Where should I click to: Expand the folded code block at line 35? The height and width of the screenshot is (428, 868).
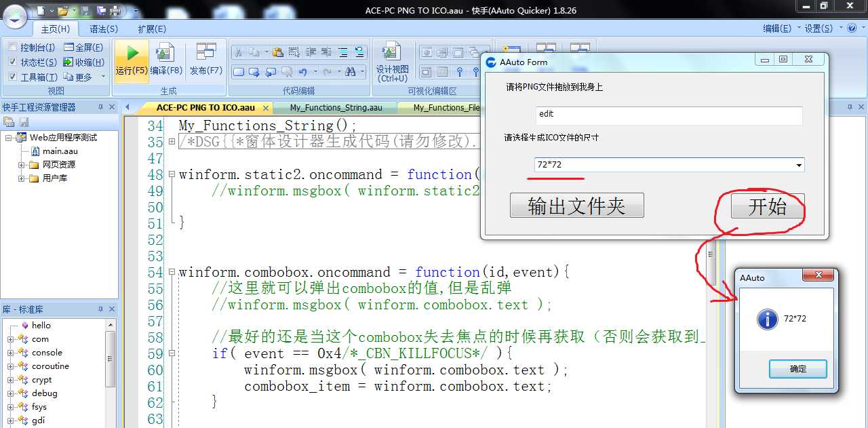point(172,142)
